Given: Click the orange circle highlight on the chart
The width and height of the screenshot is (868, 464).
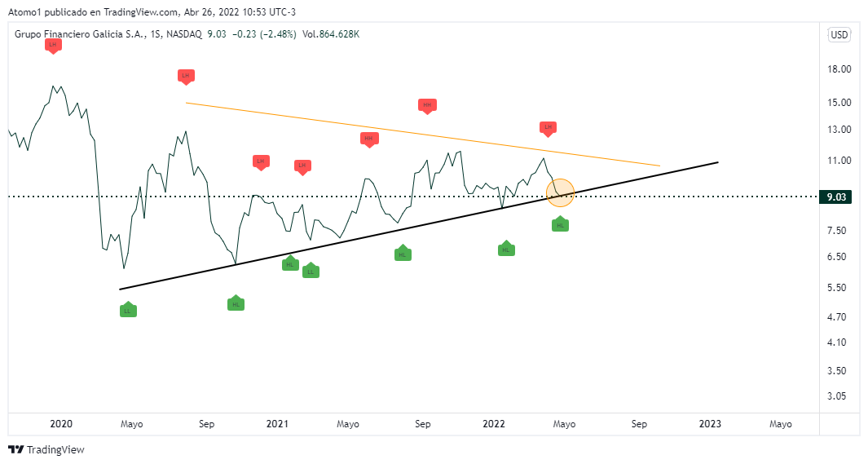Looking at the screenshot, I should click(561, 192).
